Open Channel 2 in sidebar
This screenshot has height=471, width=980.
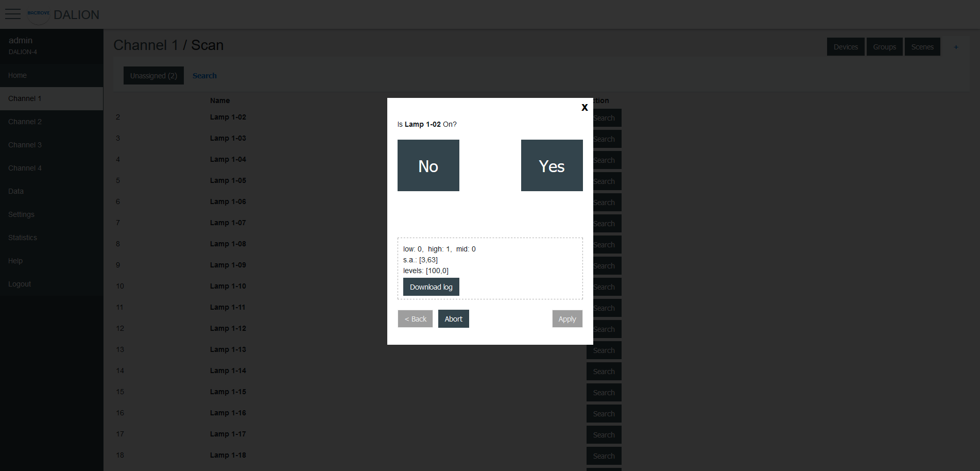(x=25, y=122)
